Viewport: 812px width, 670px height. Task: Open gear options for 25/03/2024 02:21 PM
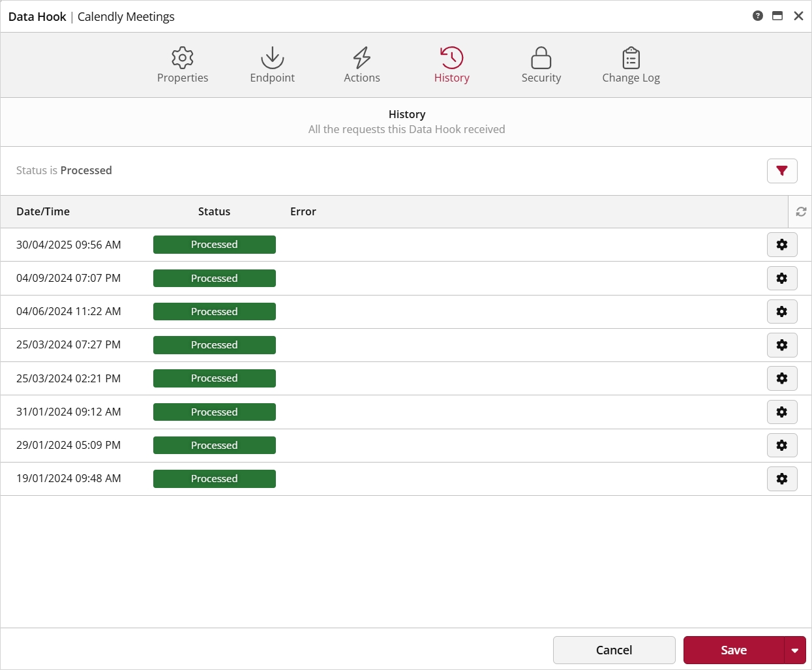782,378
